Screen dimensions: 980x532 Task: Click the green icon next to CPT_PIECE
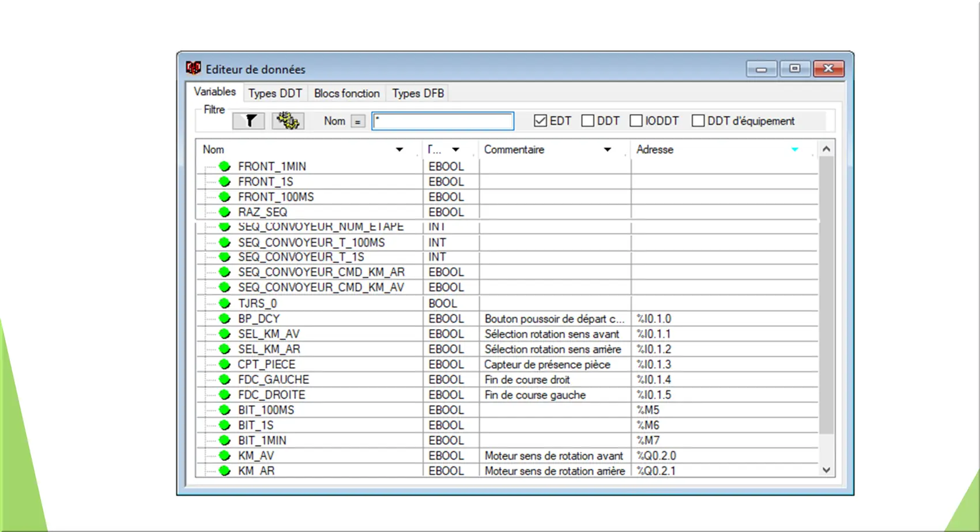225,364
